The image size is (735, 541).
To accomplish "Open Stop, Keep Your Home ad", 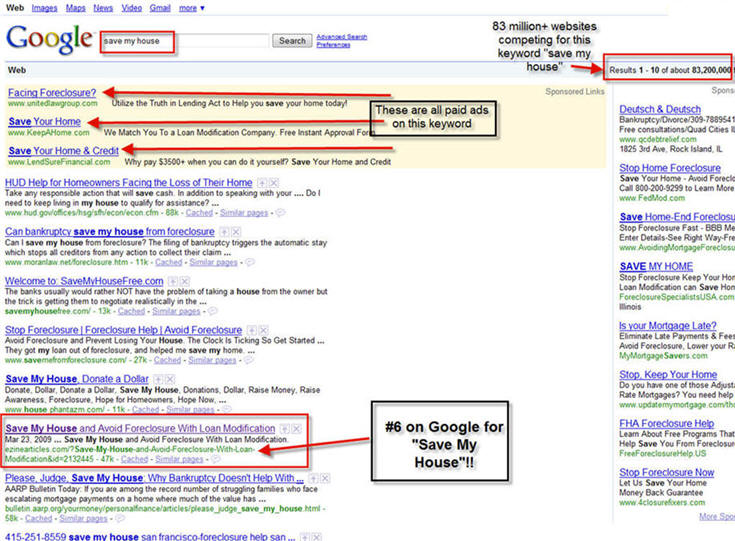I will 668,375.
